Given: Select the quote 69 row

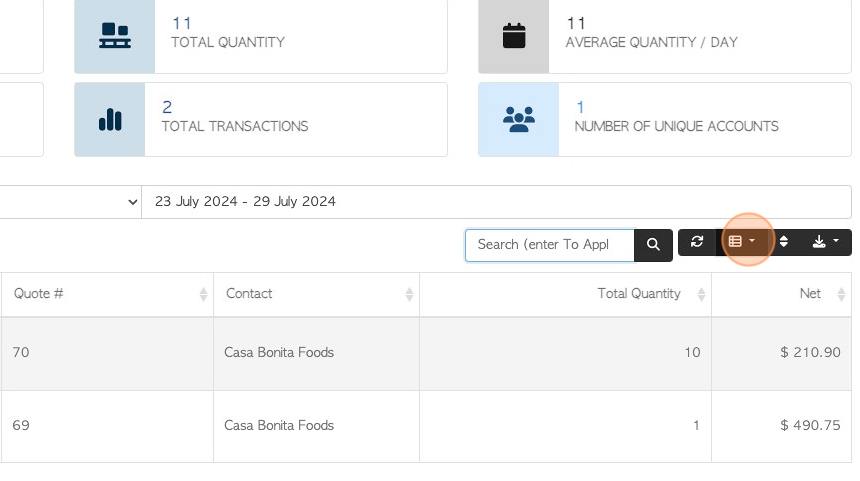Looking at the screenshot, I should click(426, 426).
